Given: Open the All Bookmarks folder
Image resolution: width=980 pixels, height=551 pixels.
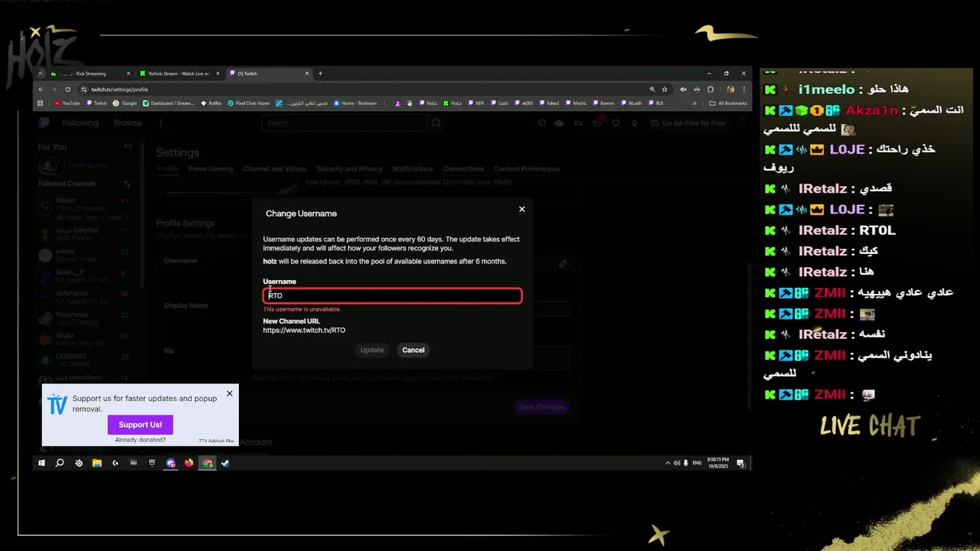Looking at the screenshot, I should click(x=728, y=103).
